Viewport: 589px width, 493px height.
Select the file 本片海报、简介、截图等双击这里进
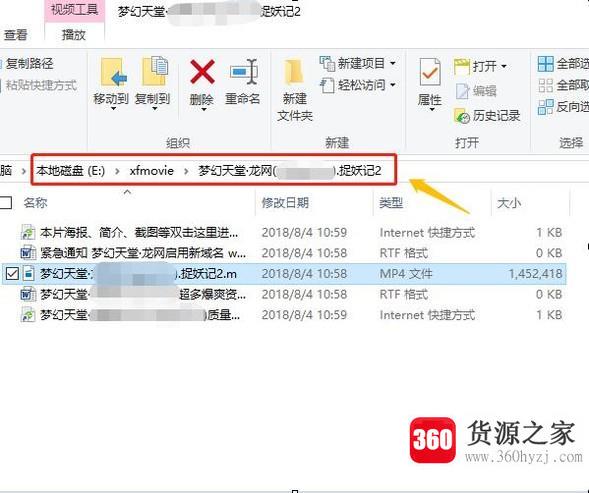(x=139, y=233)
